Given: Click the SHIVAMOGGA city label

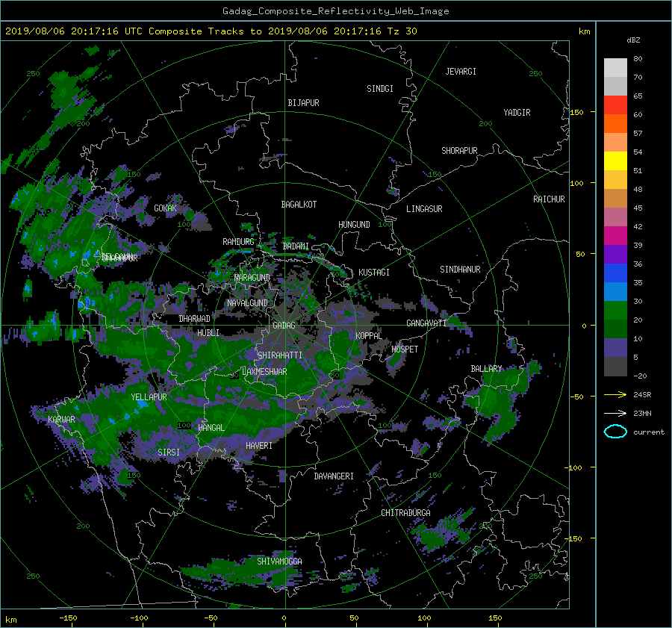Looking at the screenshot, I should (279, 562).
